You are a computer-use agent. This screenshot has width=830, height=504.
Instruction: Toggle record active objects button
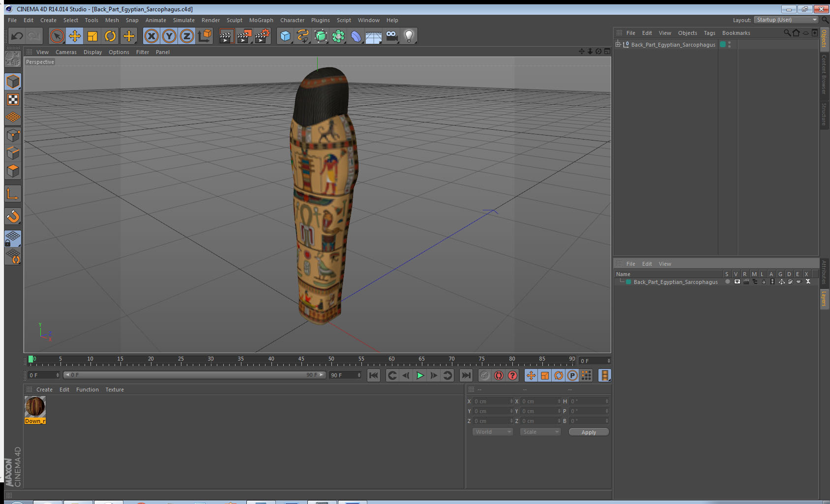(x=484, y=375)
